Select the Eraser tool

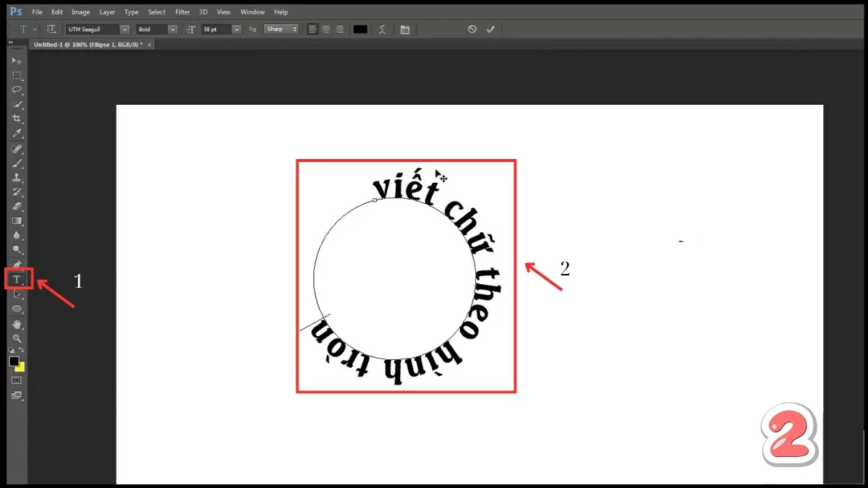(16, 206)
